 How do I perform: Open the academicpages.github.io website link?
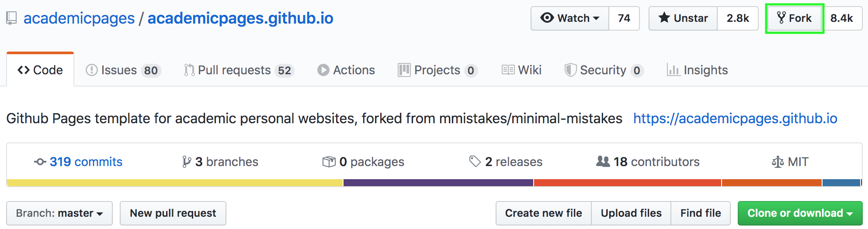pos(735,118)
